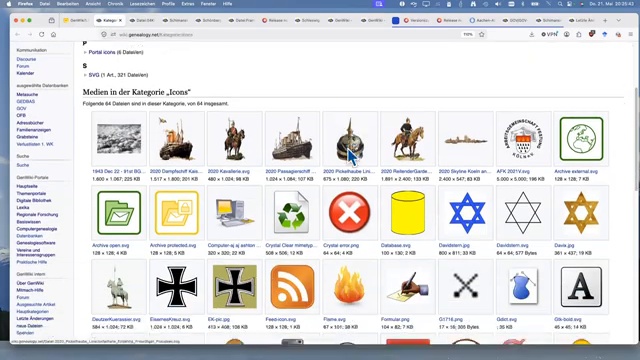Open a new browser tab with plus button

click(605, 20)
